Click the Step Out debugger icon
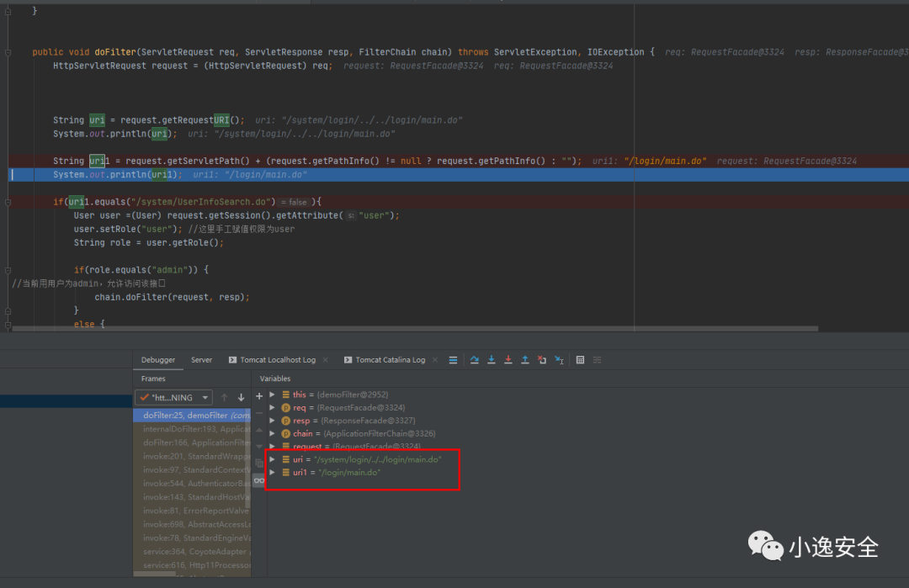Viewport: 909px width, 588px height. coord(524,360)
